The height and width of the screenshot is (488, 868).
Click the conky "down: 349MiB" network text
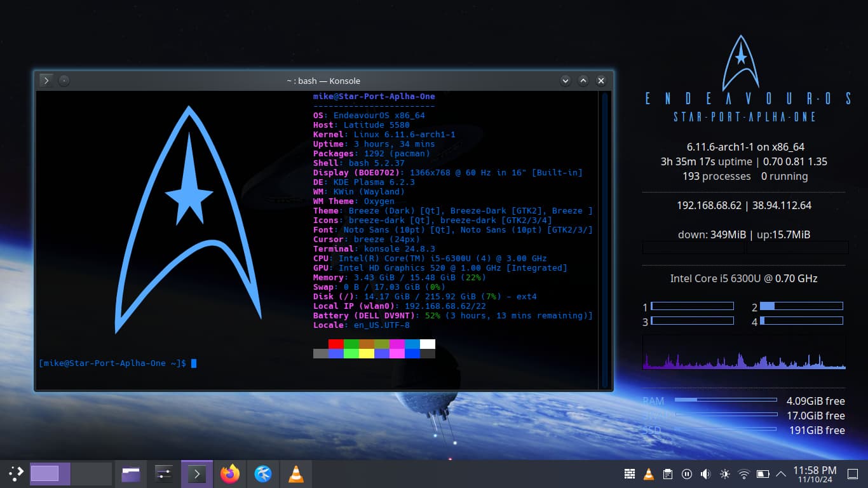coord(712,234)
